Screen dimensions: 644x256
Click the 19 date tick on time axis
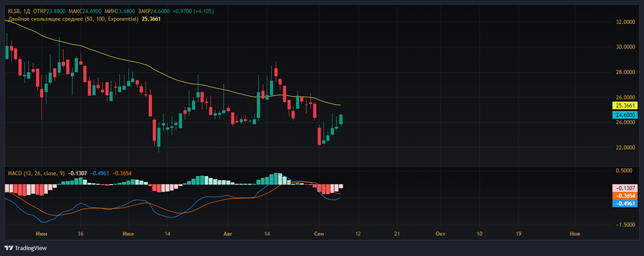[x=518, y=234]
